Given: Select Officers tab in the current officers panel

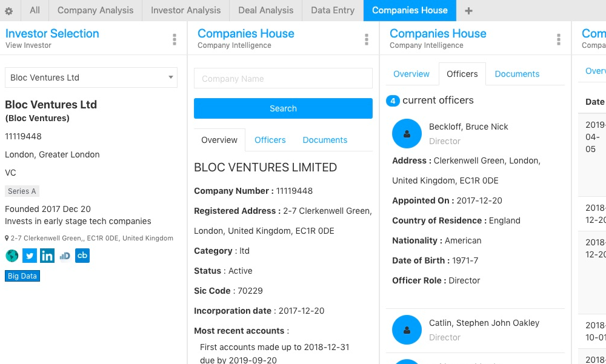Looking at the screenshot, I should click(462, 74).
